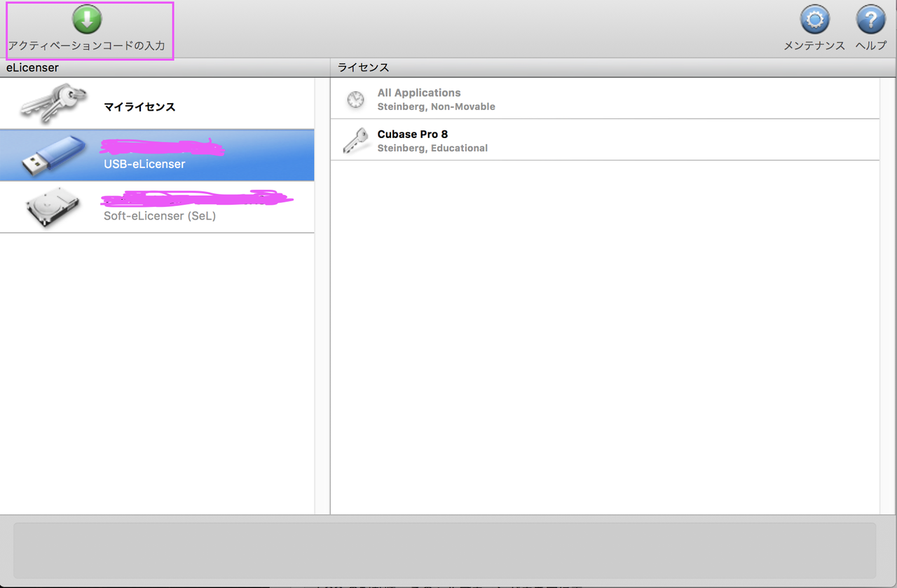The image size is (897, 588).
Task: Choose the hard disk icon of Soft-eLicenser
Action: click(53, 207)
